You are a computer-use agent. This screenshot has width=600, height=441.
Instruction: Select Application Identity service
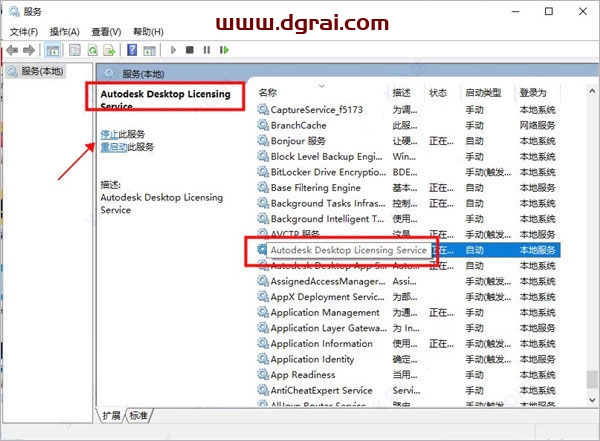pos(407,359)
